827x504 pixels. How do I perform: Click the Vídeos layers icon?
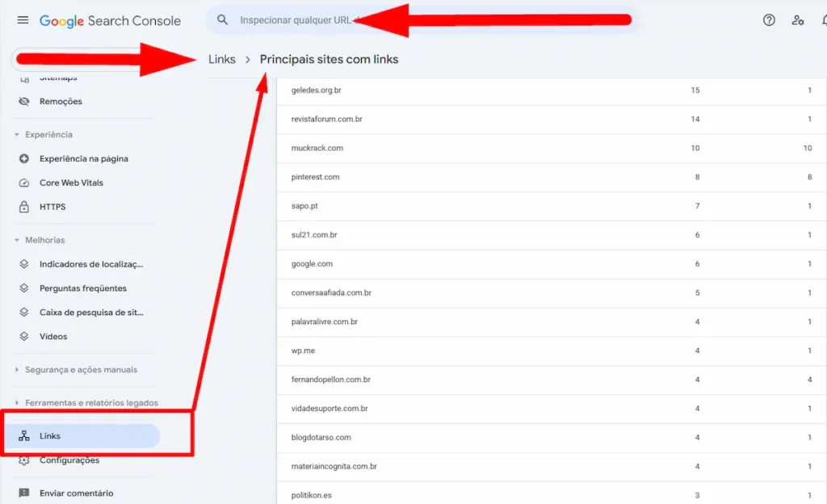pyautogui.click(x=24, y=336)
